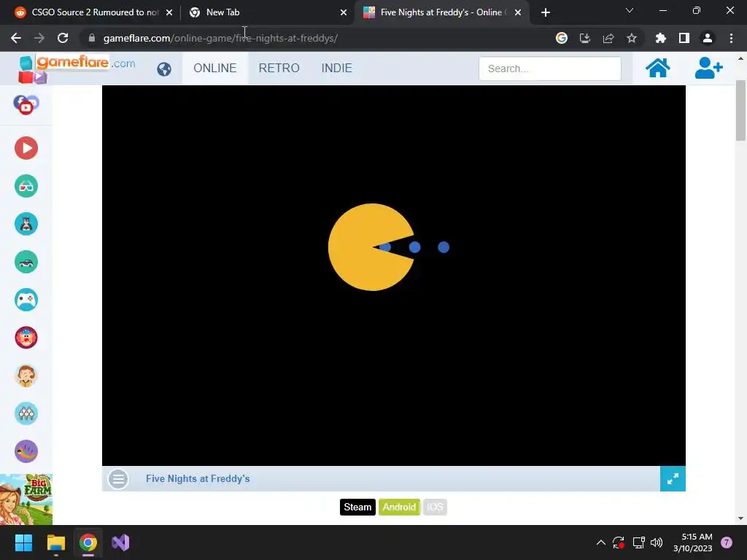Image resolution: width=747 pixels, height=560 pixels.
Task: Click the install app icon
Action: (x=585, y=38)
